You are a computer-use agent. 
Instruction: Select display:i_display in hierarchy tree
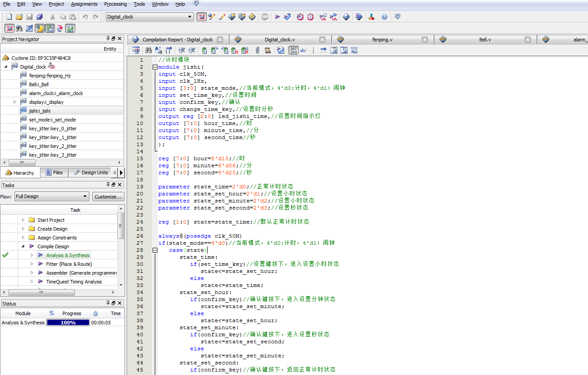tap(46, 102)
